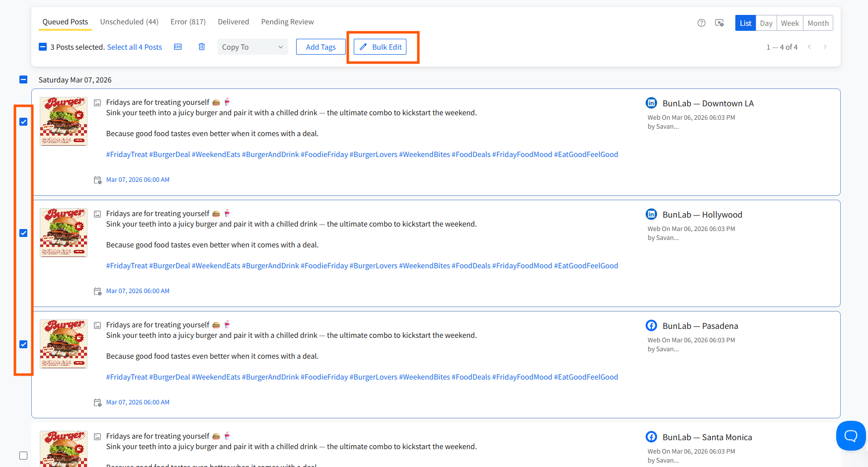Click schedule calendar icon on Downtown LA post
The width and height of the screenshot is (868, 467).
[98, 180]
